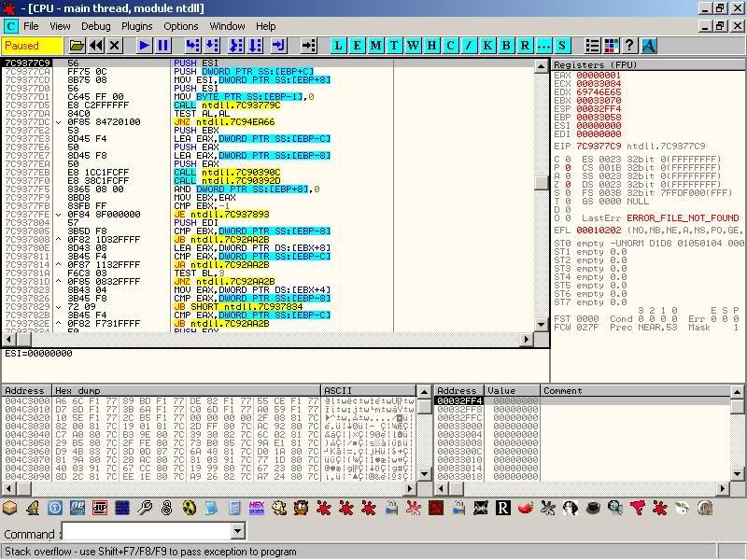Click the question mark help icon
Viewport: 747px width, 560px height.
click(629, 45)
